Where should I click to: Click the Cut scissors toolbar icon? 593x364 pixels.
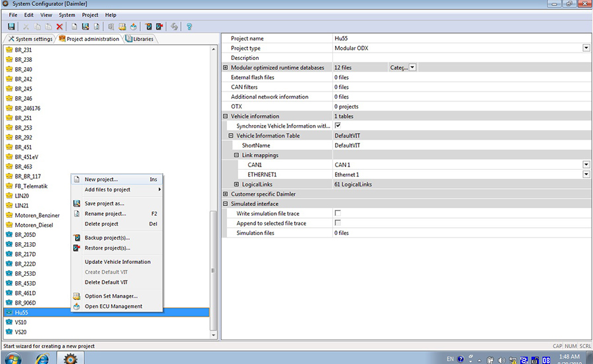[26, 26]
